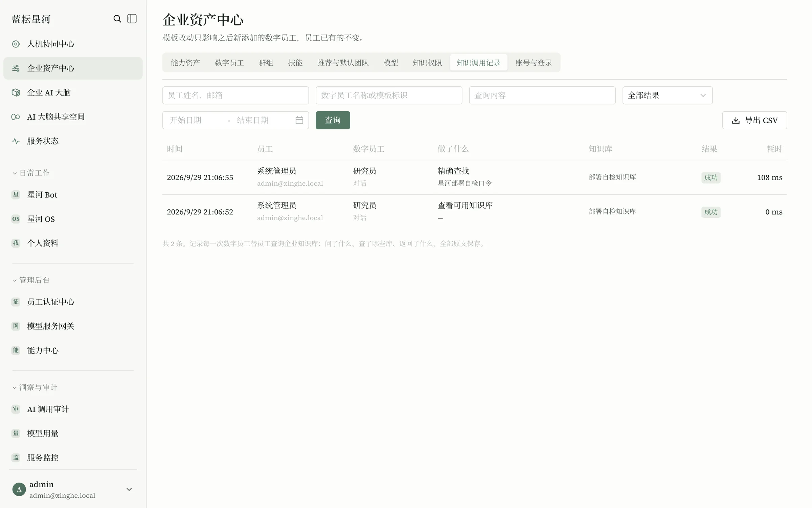Screen dimensions: 812x508
Task: Click 成功 badge in 精确查找 row
Action: [711, 177]
